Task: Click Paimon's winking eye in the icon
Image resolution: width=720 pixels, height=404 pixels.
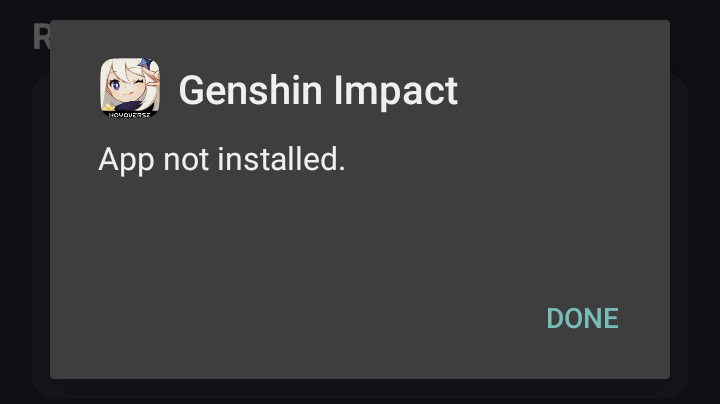Action: (x=141, y=81)
